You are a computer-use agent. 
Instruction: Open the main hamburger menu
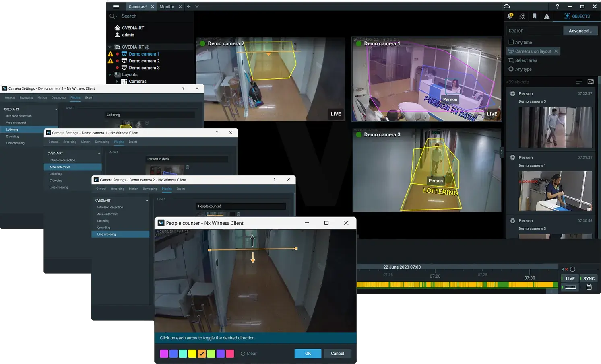(x=116, y=6)
